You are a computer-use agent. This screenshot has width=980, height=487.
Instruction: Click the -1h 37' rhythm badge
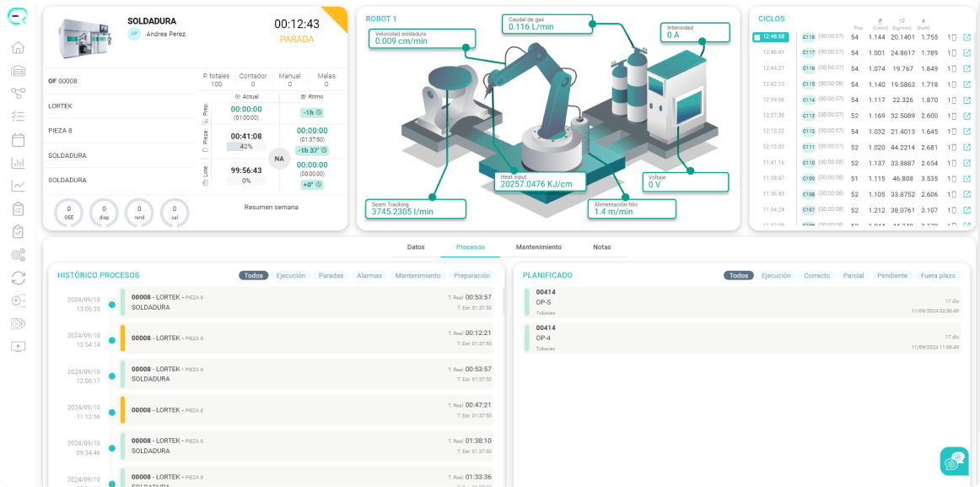312,151
